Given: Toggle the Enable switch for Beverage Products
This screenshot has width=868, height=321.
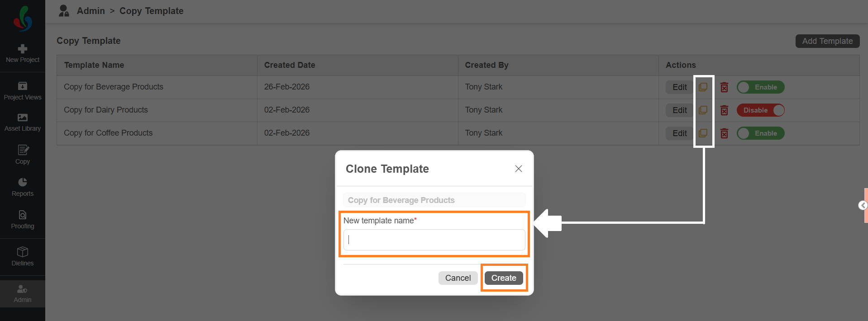Looking at the screenshot, I should click(x=760, y=87).
